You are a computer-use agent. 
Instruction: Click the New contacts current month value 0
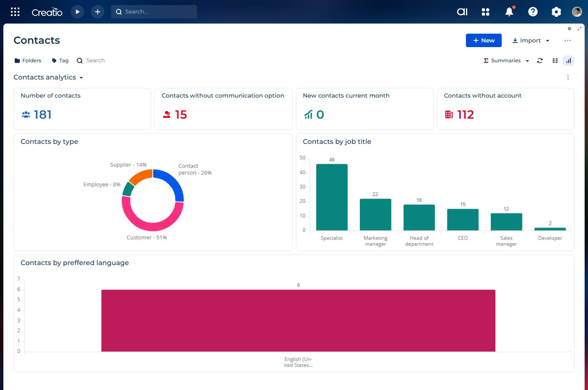pos(320,114)
